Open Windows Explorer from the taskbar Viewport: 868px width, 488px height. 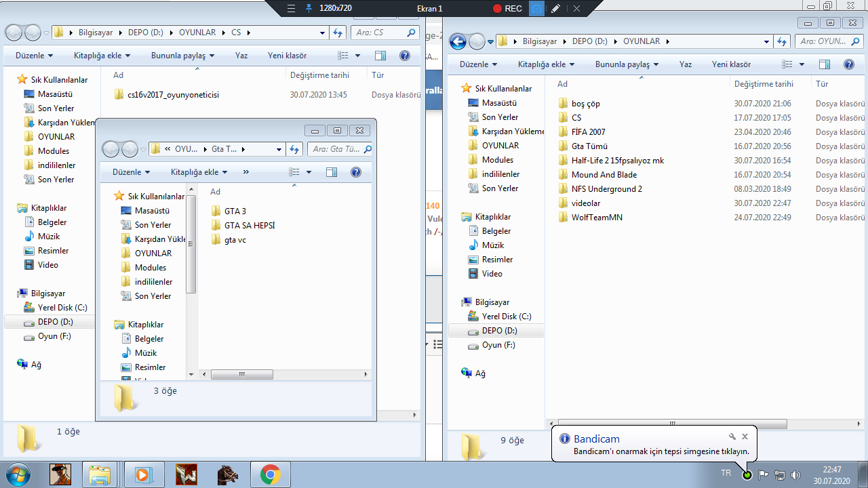(x=100, y=475)
